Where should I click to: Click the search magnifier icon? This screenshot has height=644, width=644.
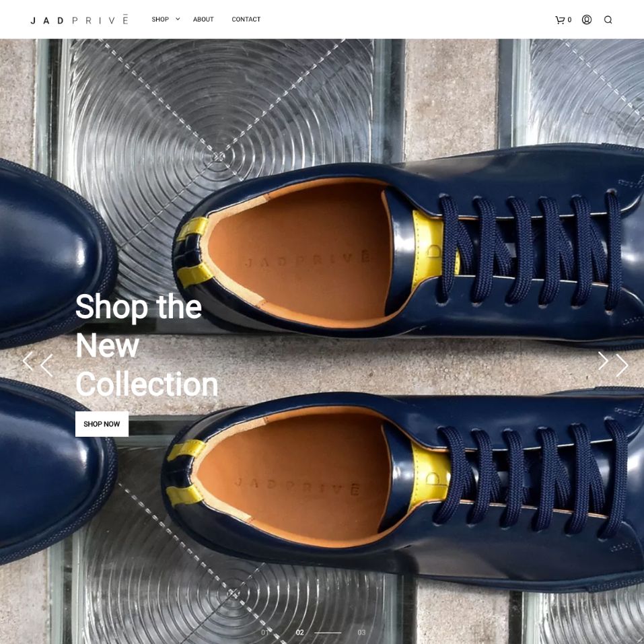pos(608,20)
